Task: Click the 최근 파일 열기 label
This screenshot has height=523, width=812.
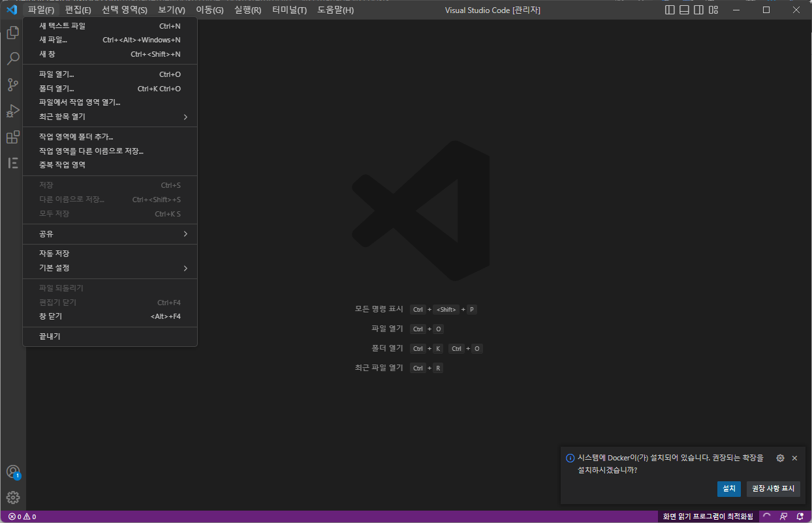Action: click(379, 368)
